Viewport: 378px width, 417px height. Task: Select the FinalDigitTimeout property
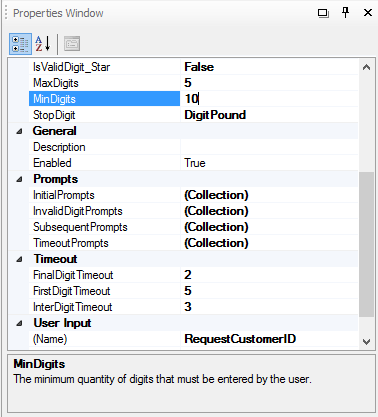[x=73, y=275]
